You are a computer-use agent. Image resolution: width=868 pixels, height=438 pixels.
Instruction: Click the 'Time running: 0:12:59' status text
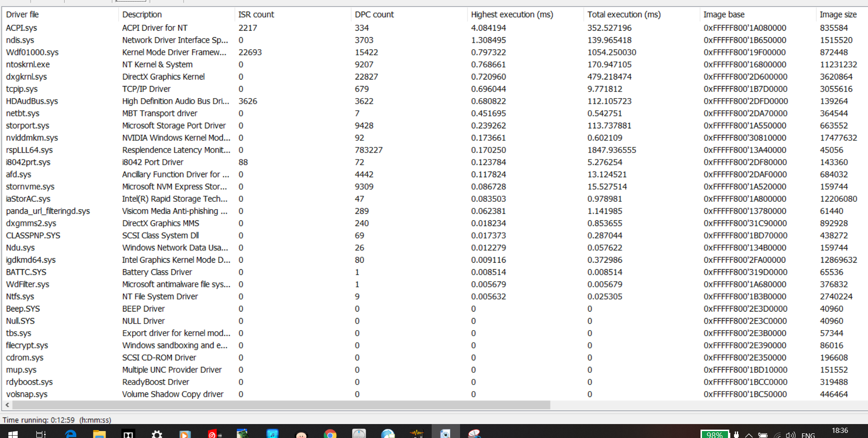[39, 420]
